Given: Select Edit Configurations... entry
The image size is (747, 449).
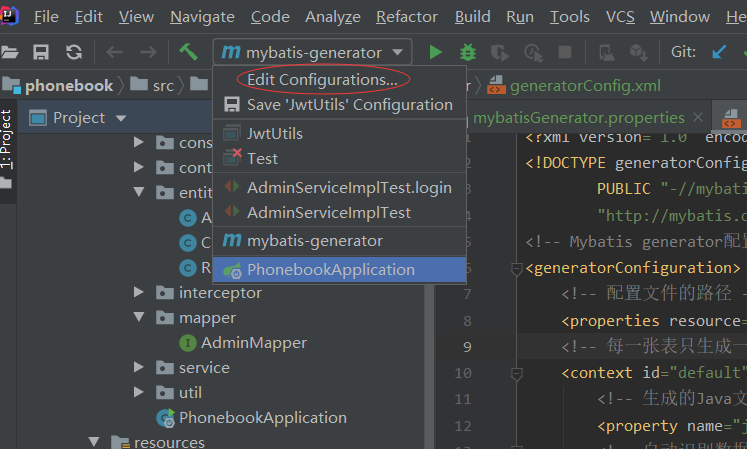Looking at the screenshot, I should (323, 80).
